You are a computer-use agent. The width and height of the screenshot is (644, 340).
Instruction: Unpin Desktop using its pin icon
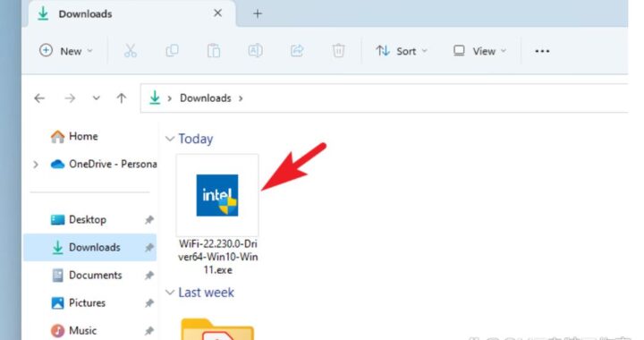(x=149, y=220)
